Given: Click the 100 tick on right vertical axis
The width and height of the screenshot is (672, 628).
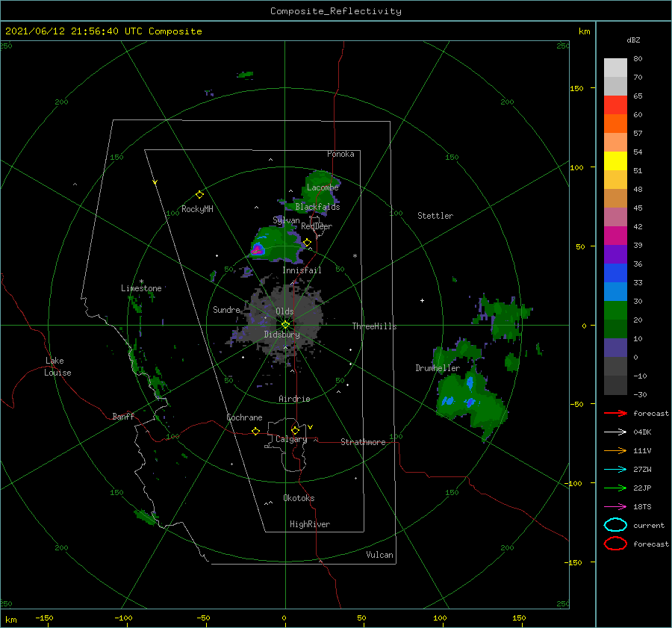Looking at the screenshot, I should [576, 167].
